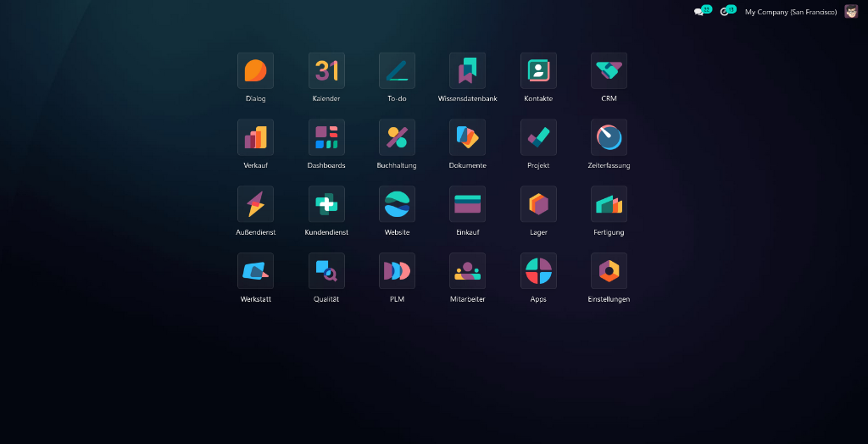Open the Außendienst app
This screenshot has width=868, height=444.
(x=255, y=204)
